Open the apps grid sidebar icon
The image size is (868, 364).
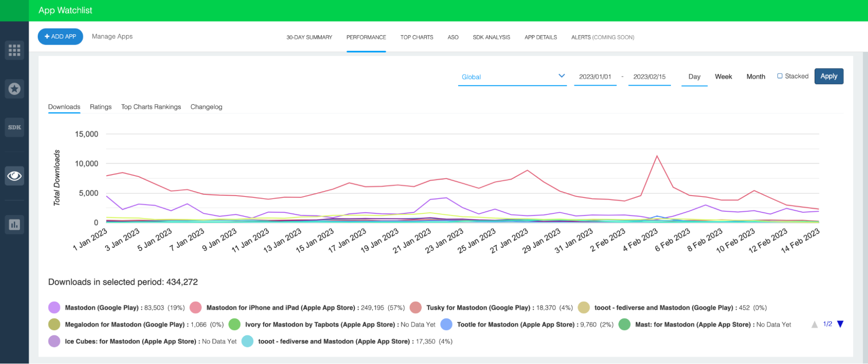[14, 50]
